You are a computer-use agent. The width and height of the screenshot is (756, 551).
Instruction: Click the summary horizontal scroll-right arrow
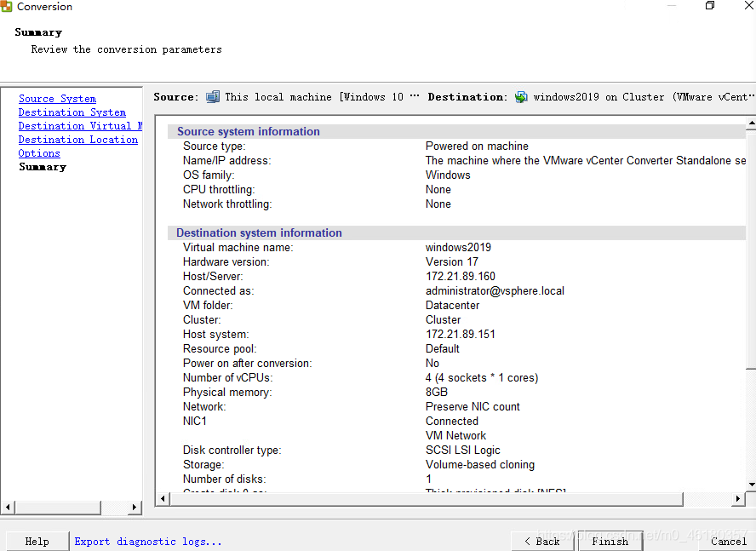(737, 499)
